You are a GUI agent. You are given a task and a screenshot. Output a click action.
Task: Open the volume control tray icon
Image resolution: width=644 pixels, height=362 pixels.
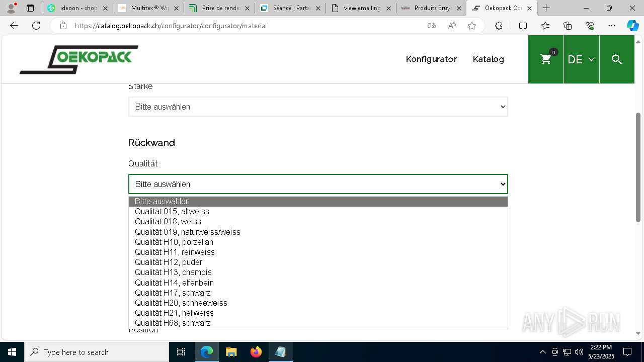579,352
